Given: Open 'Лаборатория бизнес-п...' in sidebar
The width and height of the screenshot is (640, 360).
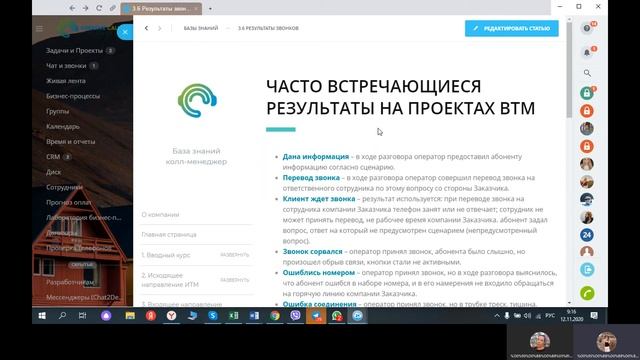Looking at the screenshot, I should 84,218.
